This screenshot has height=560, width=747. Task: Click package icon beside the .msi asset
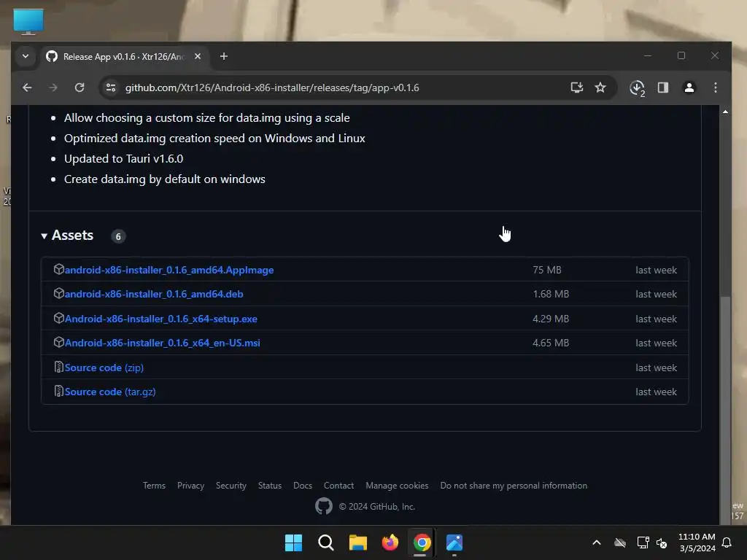pyautogui.click(x=58, y=343)
